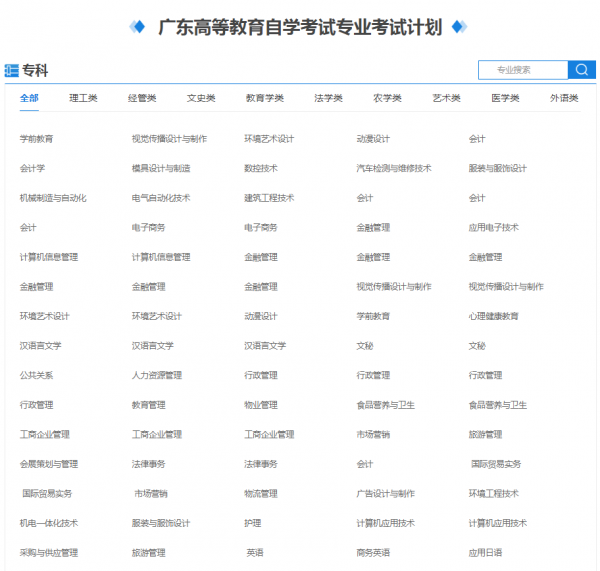Click the 护理 major link
600x571 pixels.
(253, 523)
